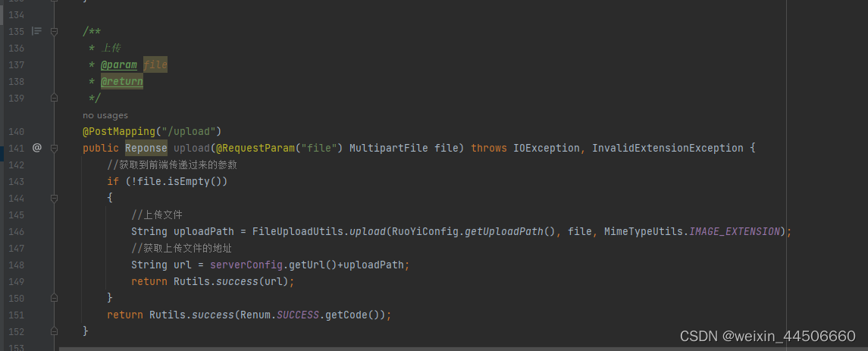868x351 pixels.
Task: Click IOException in the method signature
Action: [x=547, y=148]
